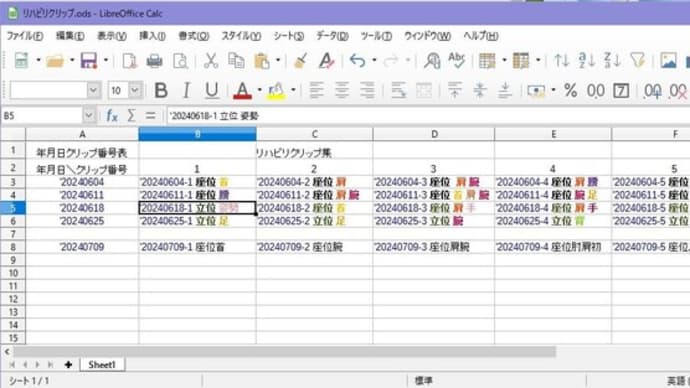Viewport: 690px width, 388px height.
Task: Open the Sort icon
Action: 562,60
